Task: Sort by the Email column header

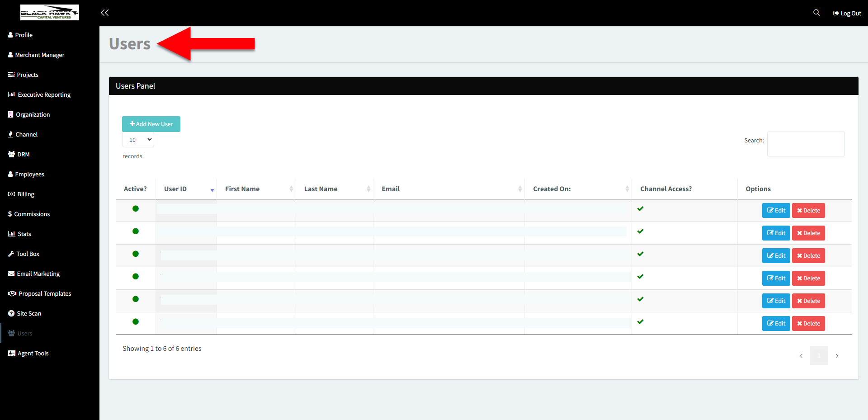Action: (x=449, y=189)
